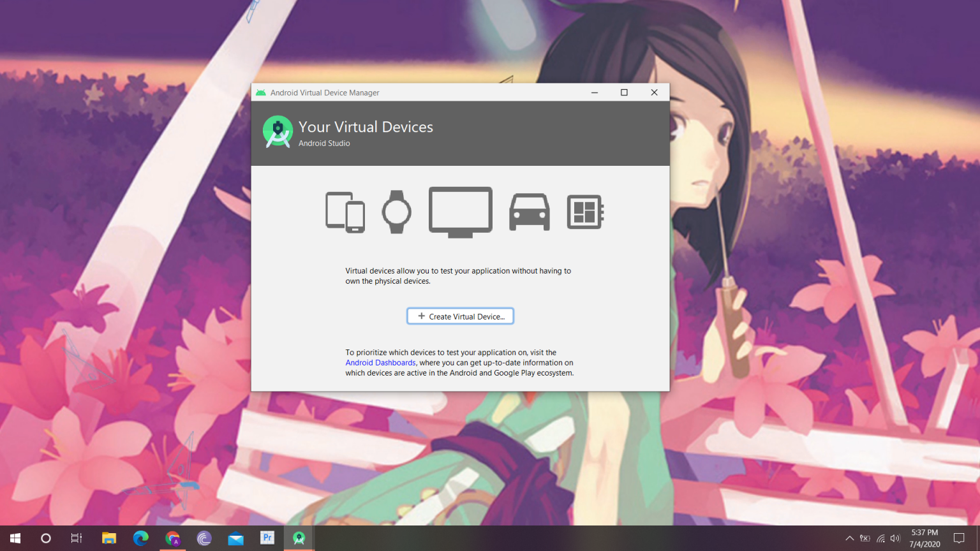Open the system volume slider
The width and height of the screenshot is (980, 551).
[x=895, y=538]
